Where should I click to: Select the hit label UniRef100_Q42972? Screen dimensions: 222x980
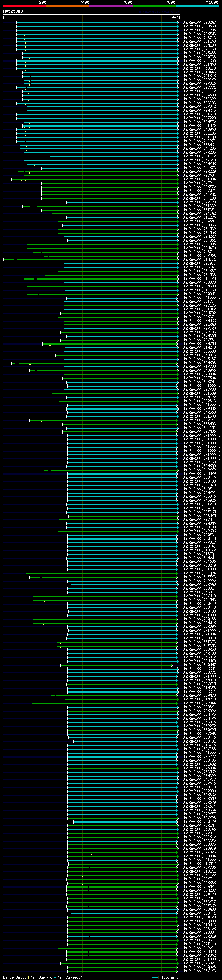coord(199,141)
